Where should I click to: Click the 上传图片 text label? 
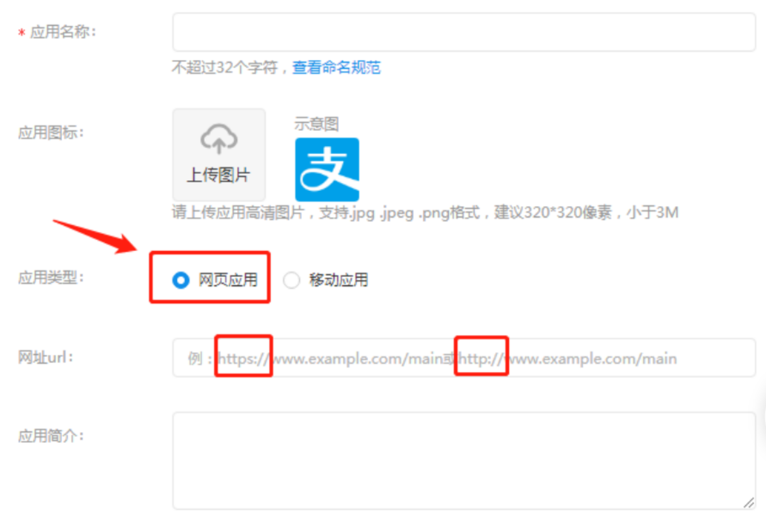[218, 175]
